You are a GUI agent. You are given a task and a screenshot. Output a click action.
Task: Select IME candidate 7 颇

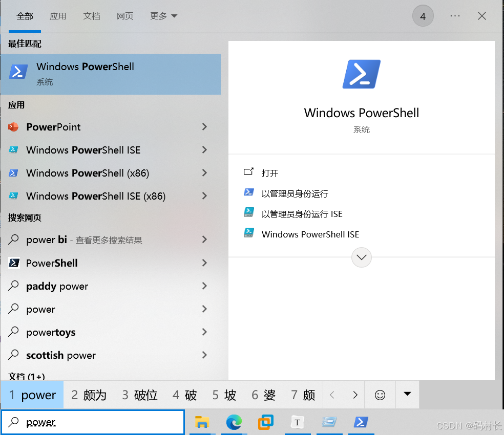click(x=303, y=395)
